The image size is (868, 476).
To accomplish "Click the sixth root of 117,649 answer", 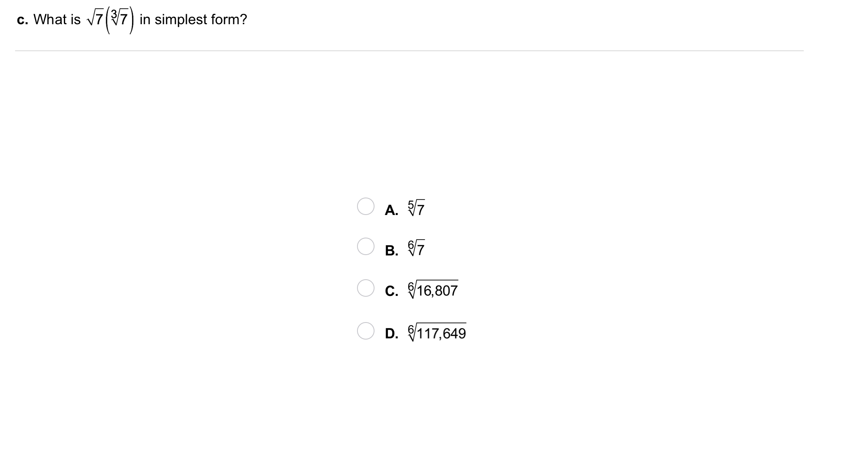I will [x=437, y=332].
